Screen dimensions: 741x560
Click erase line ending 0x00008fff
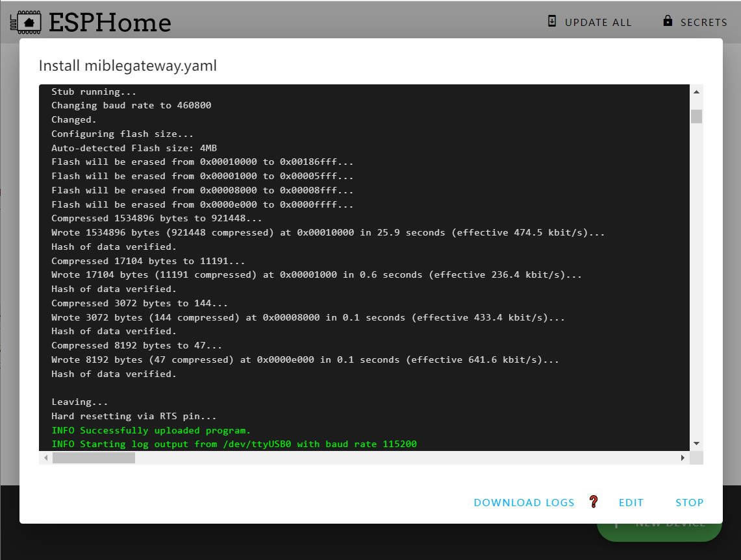202,190
